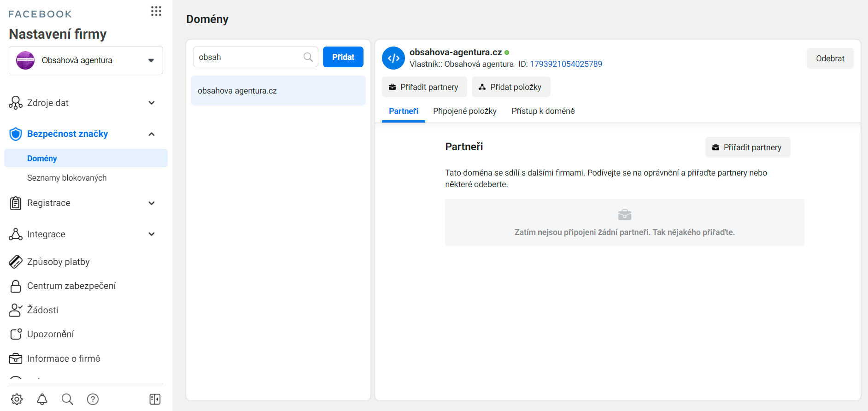Expand the Integrace section
The image size is (868, 411).
click(x=152, y=234)
